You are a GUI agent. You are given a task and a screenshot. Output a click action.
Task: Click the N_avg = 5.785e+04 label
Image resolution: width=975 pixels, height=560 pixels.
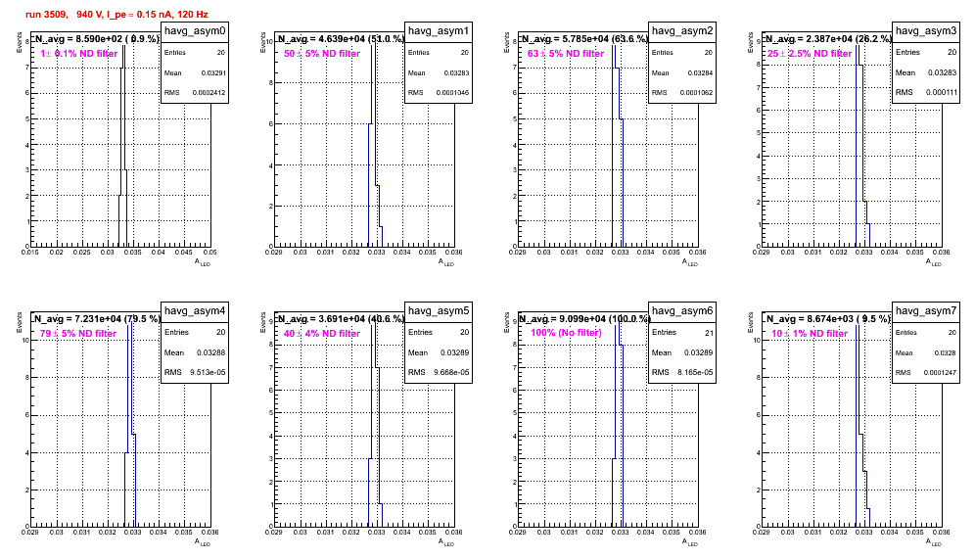584,39
